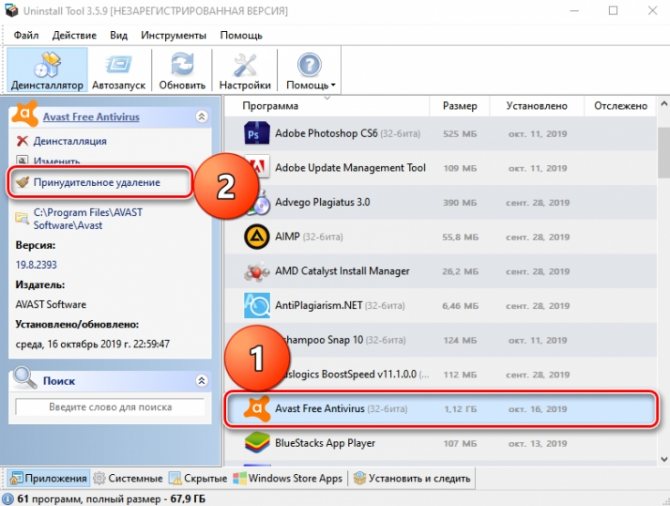Image resolution: width=670 pixels, height=506 pixels.
Task: Open the Действие menu
Action: 74,35
